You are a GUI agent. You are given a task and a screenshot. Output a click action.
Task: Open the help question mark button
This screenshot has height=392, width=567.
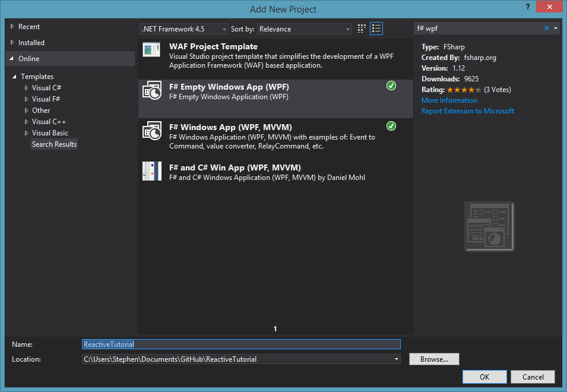(528, 7)
